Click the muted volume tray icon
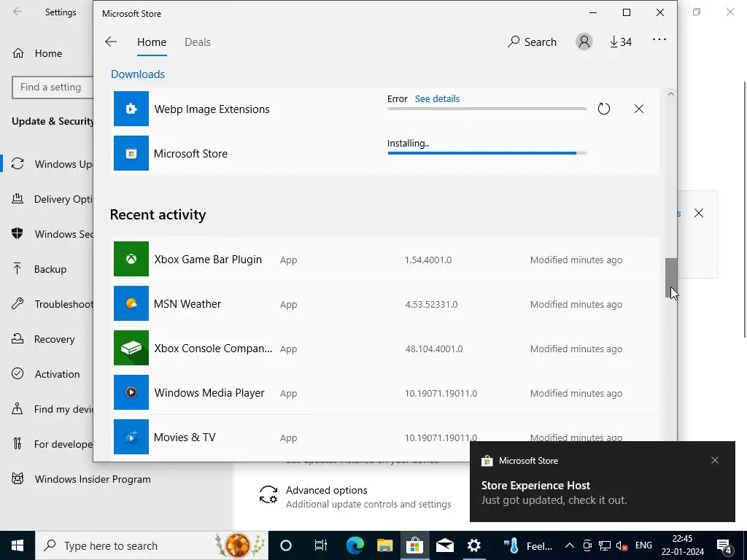The image size is (747, 560). 622,545
